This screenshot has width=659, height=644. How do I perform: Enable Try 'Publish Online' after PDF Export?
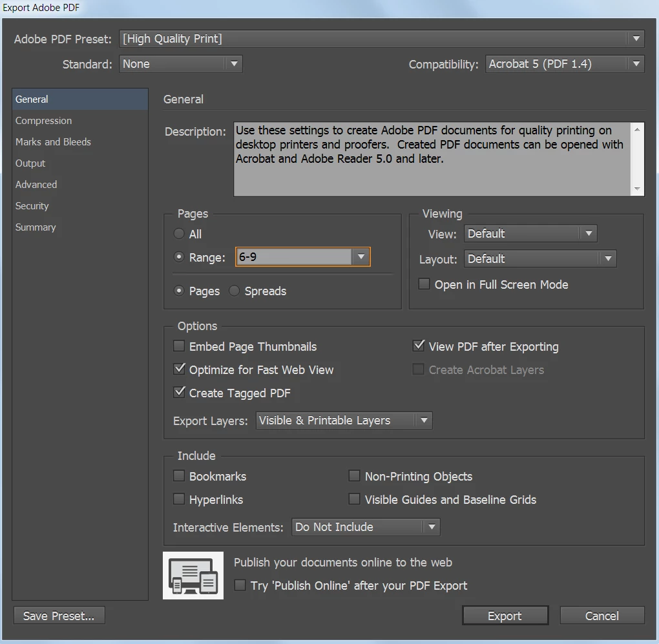click(240, 585)
